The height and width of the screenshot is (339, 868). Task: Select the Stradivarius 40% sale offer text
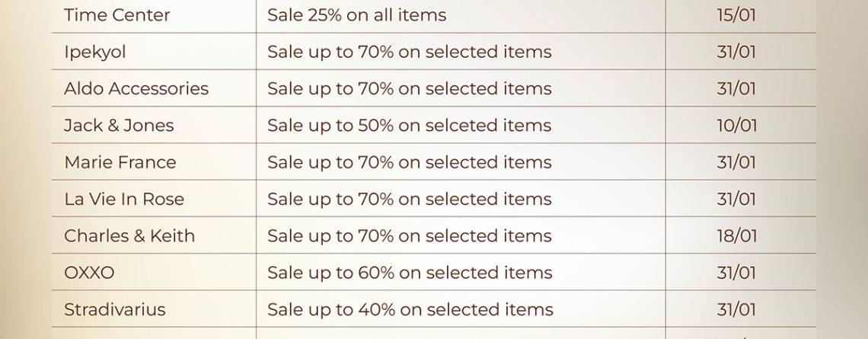coord(410,309)
